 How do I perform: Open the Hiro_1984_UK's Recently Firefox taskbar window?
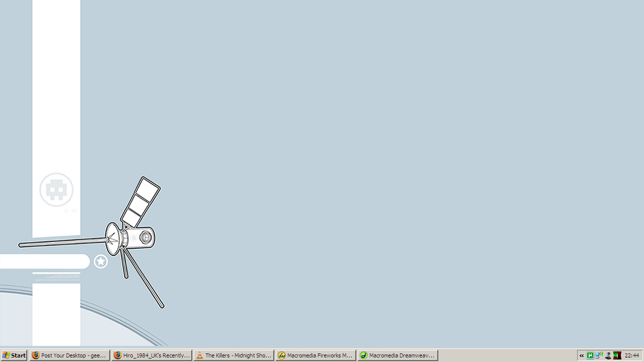(x=152, y=355)
